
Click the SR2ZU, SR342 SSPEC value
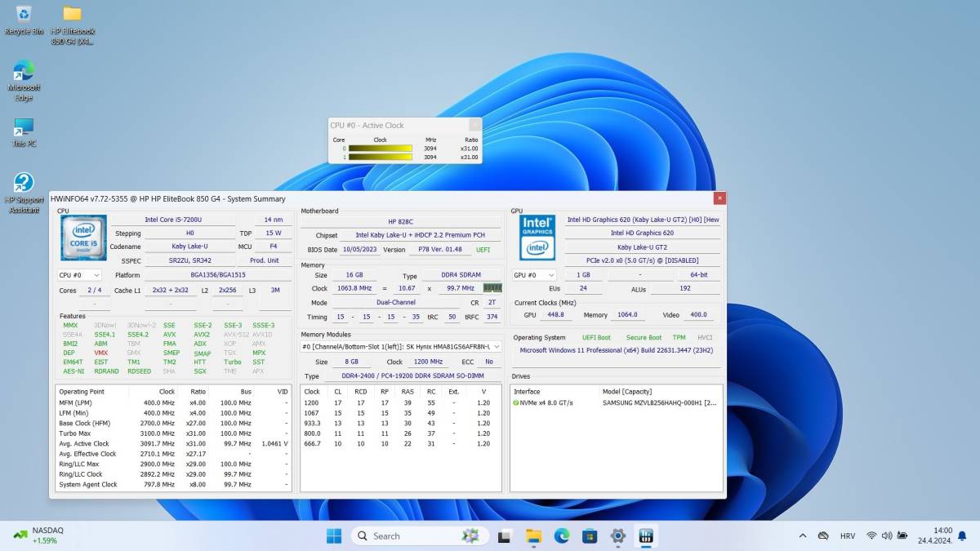pyautogui.click(x=189, y=260)
